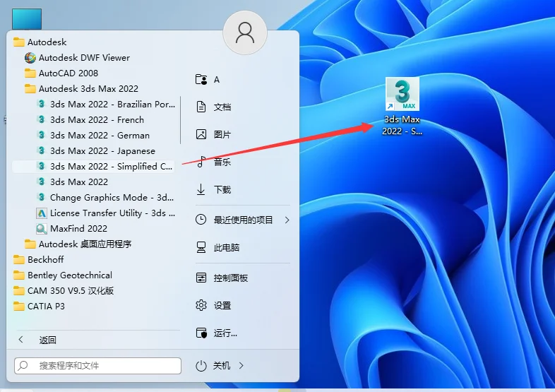Viewport: 555px width, 392px height.
Task: Launch 3ds Max 2022 - German
Action: point(93,136)
